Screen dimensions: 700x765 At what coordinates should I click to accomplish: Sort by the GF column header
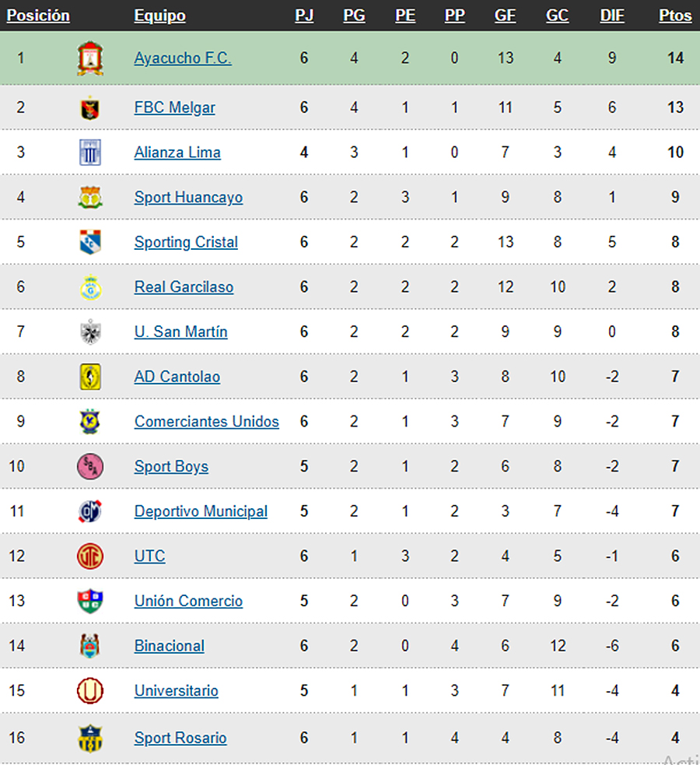(505, 16)
